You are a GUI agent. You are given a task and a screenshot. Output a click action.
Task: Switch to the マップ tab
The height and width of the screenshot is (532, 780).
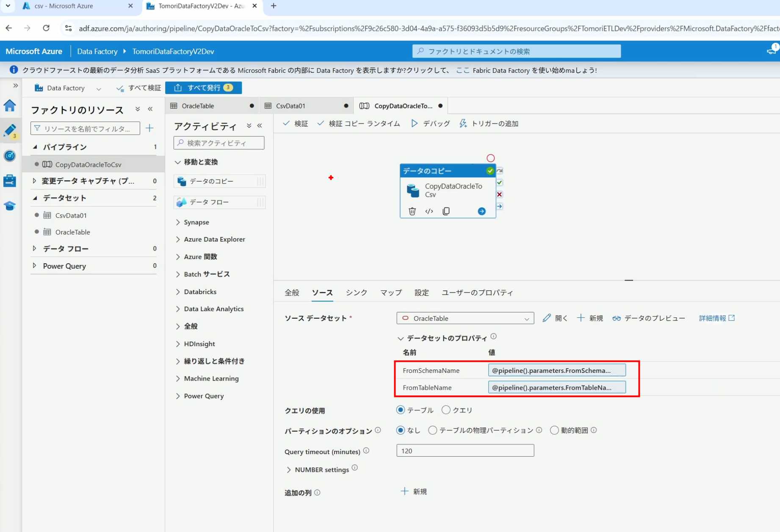[390, 292]
